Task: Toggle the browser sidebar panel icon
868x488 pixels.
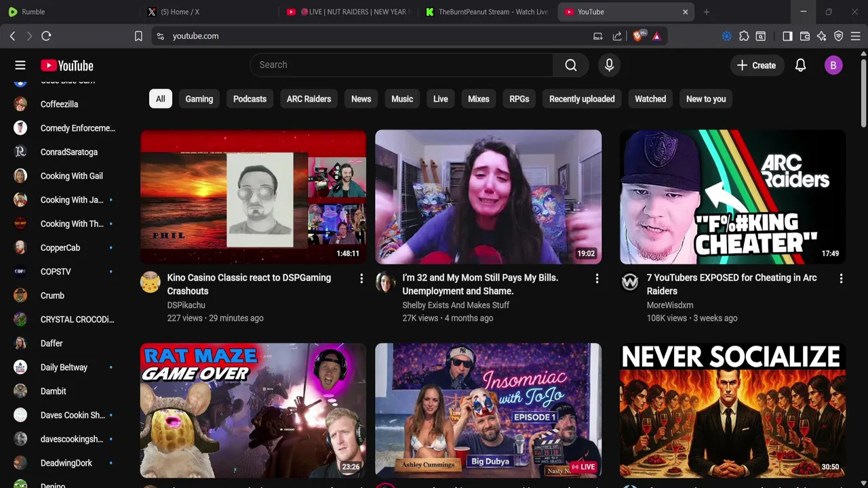Action: click(787, 36)
